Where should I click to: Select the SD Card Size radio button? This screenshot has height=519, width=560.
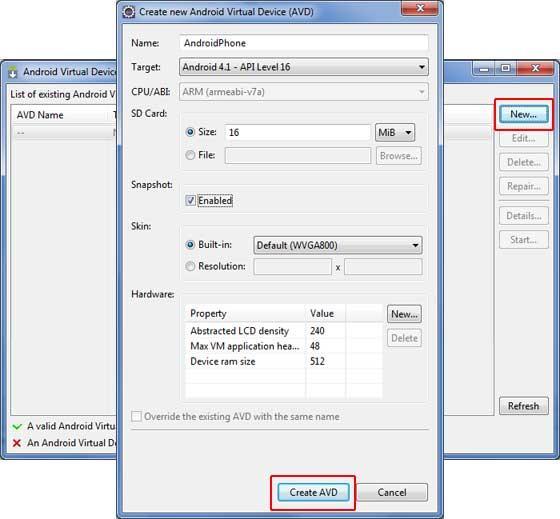click(x=190, y=132)
